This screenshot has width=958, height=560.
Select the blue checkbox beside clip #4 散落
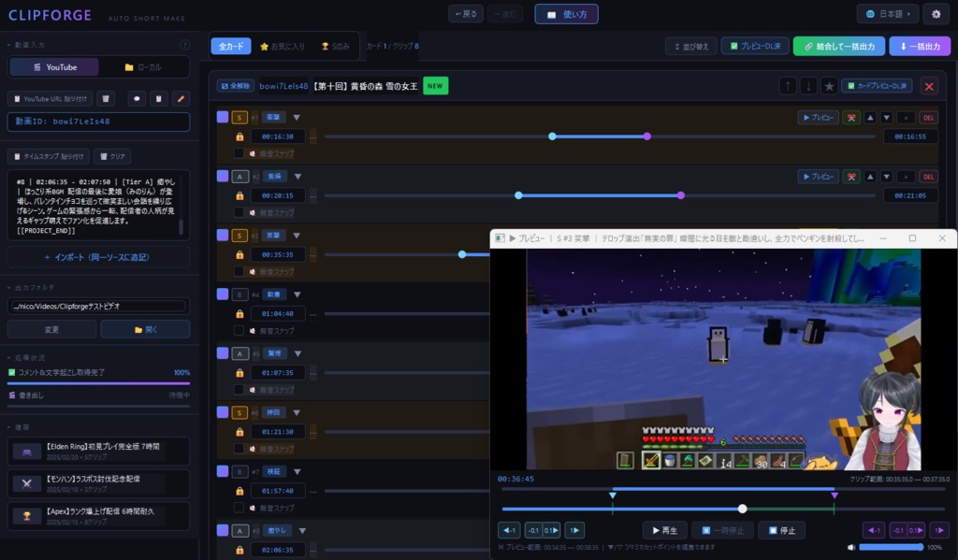click(x=222, y=294)
